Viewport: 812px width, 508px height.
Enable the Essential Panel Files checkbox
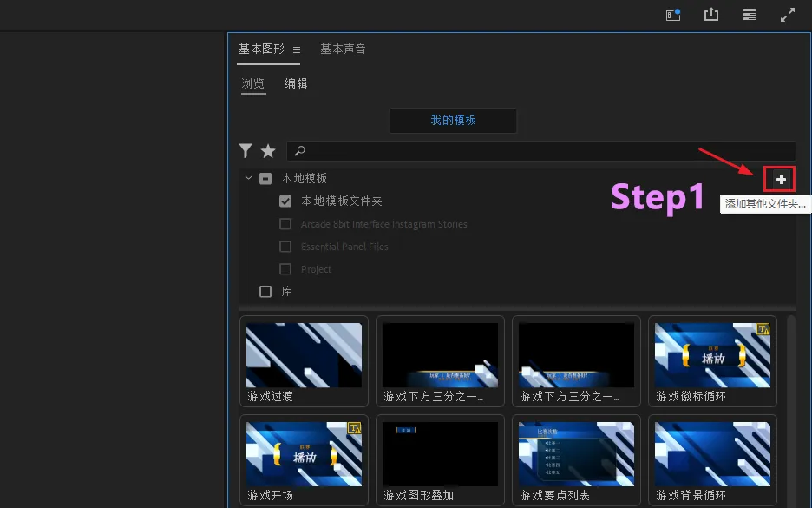pyautogui.click(x=285, y=247)
